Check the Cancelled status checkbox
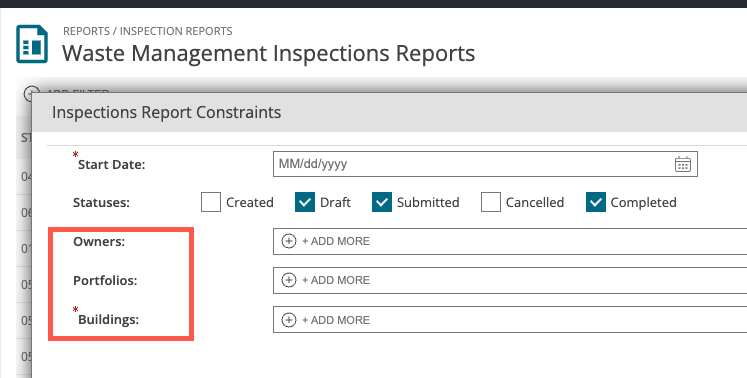This screenshot has width=747, height=378. coord(491,202)
